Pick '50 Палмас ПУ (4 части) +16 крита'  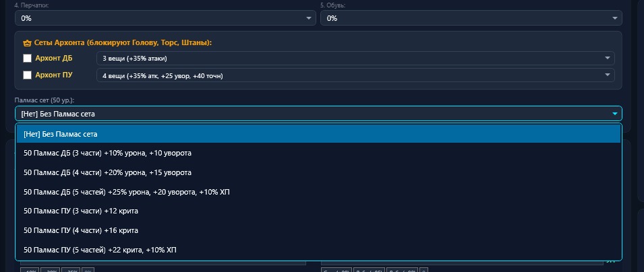(318, 230)
